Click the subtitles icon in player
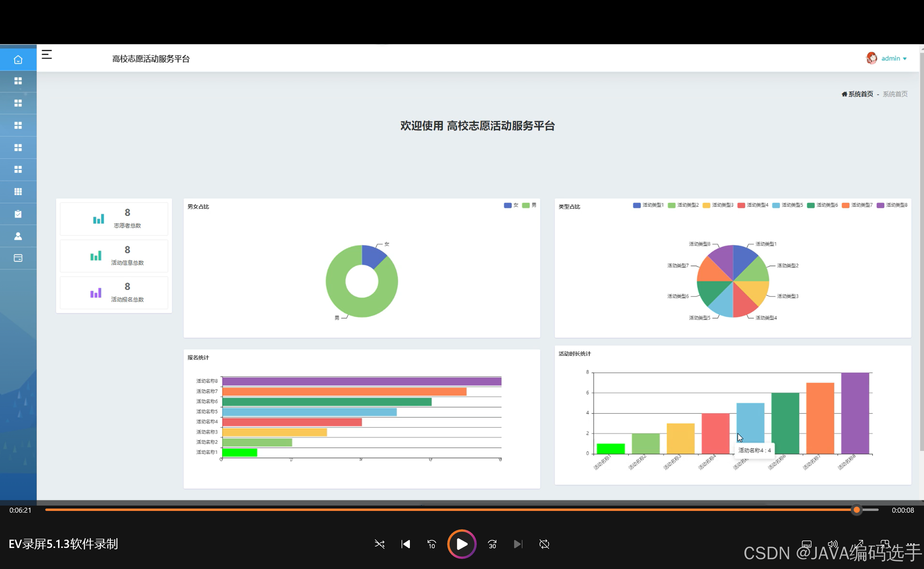Image resolution: width=924 pixels, height=569 pixels. click(806, 544)
